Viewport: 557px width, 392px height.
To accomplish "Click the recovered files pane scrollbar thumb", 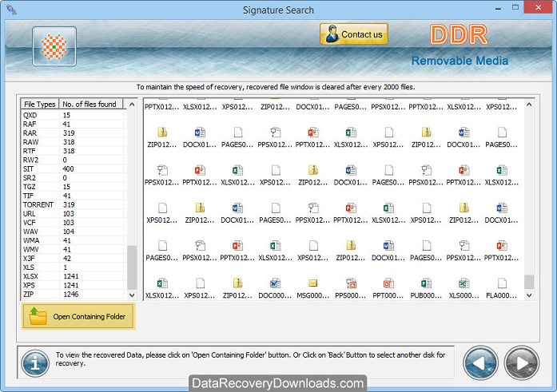I will (529, 282).
